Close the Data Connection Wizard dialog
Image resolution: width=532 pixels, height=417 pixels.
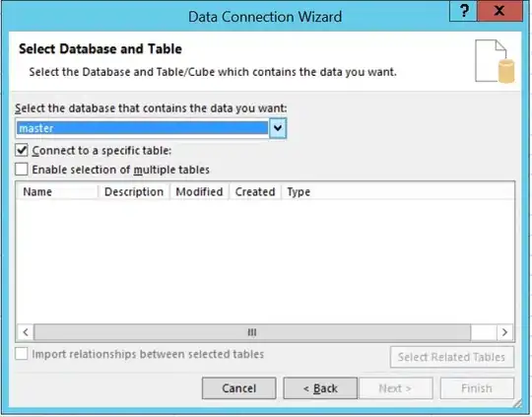coord(499,11)
